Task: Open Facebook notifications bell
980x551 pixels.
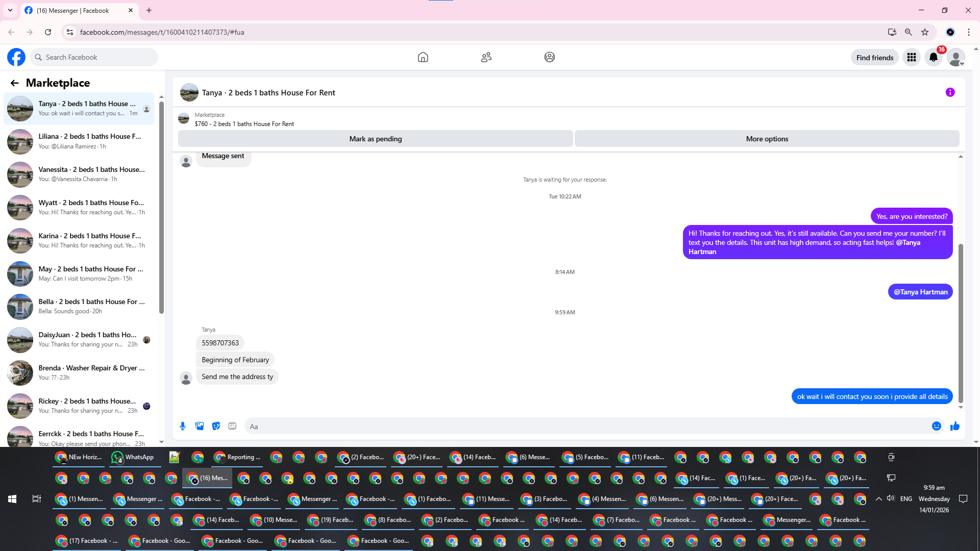Action: pos(933,57)
